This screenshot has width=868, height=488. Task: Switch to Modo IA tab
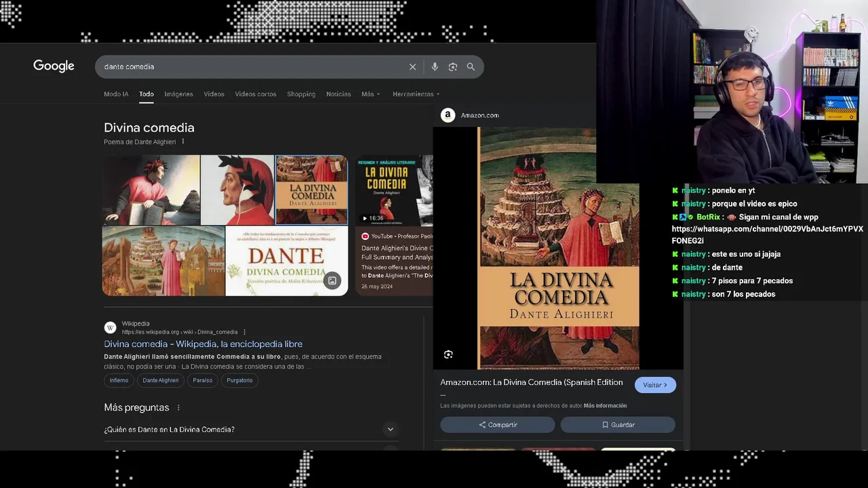pos(116,94)
